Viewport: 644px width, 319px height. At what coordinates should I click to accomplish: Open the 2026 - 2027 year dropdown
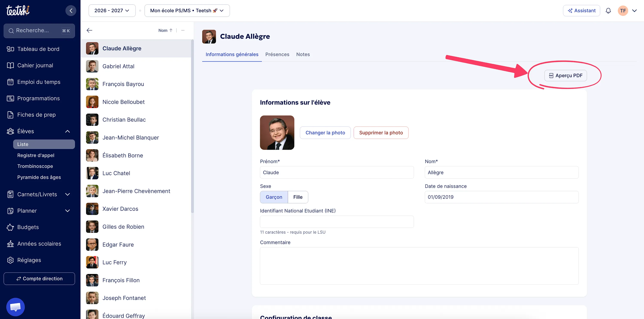point(112,11)
